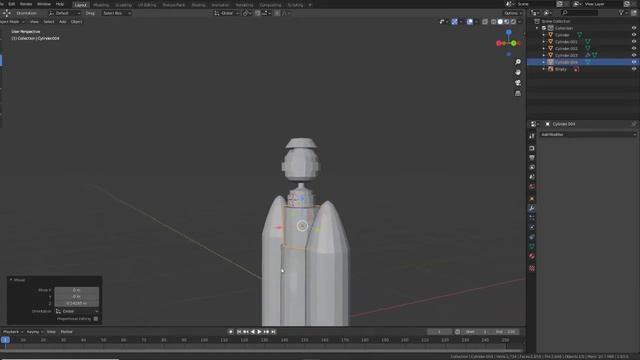Open the Drag Select Box dropdown
The image size is (640, 360).
(x=116, y=13)
